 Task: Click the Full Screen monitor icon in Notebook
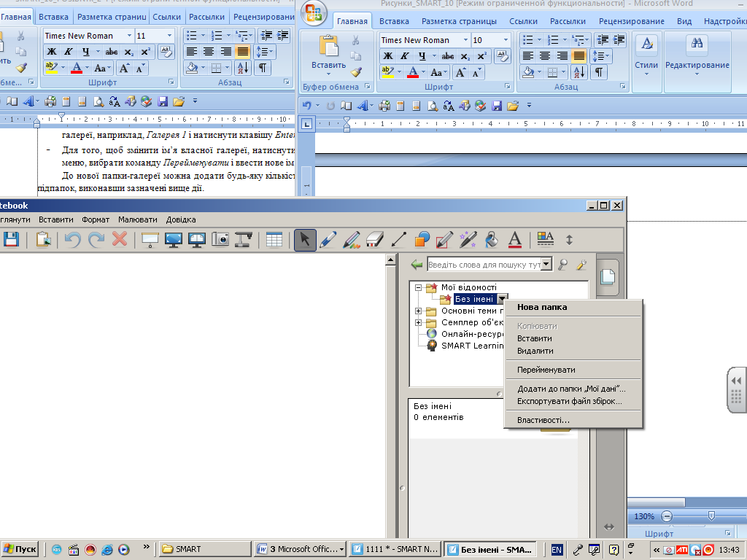click(174, 239)
